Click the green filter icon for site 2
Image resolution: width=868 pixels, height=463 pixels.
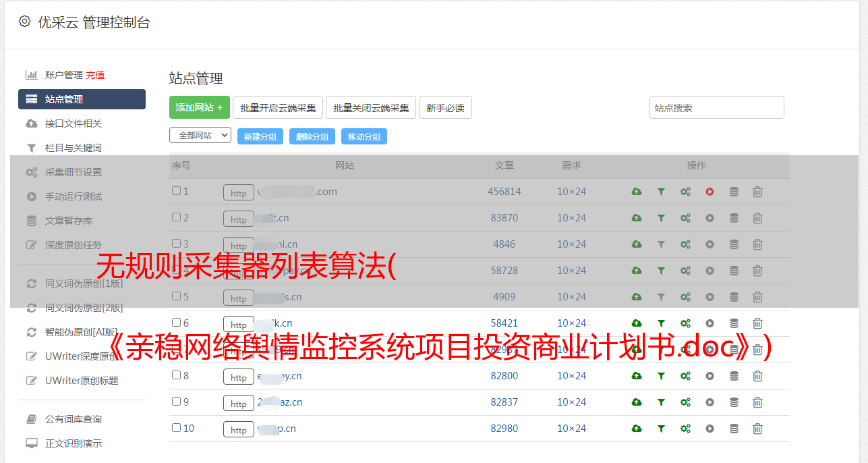pyautogui.click(x=661, y=218)
